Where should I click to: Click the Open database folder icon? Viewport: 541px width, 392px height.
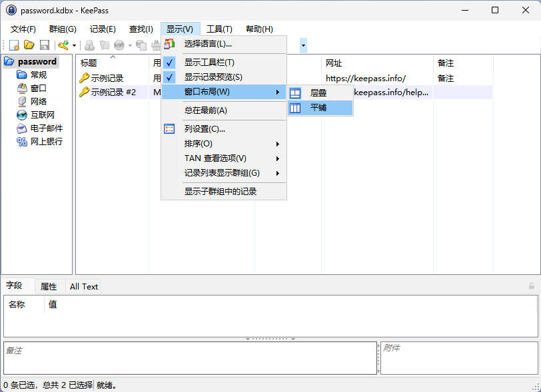tap(29, 45)
